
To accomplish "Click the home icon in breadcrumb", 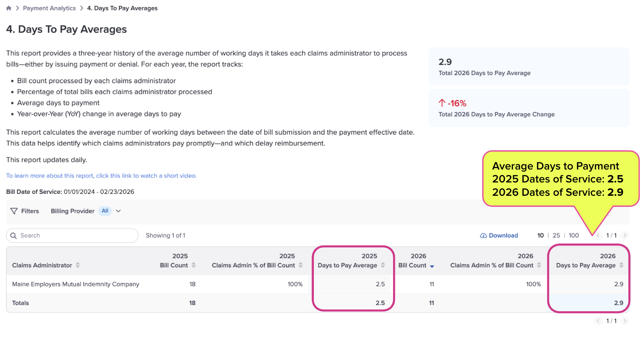I will point(9,8).
